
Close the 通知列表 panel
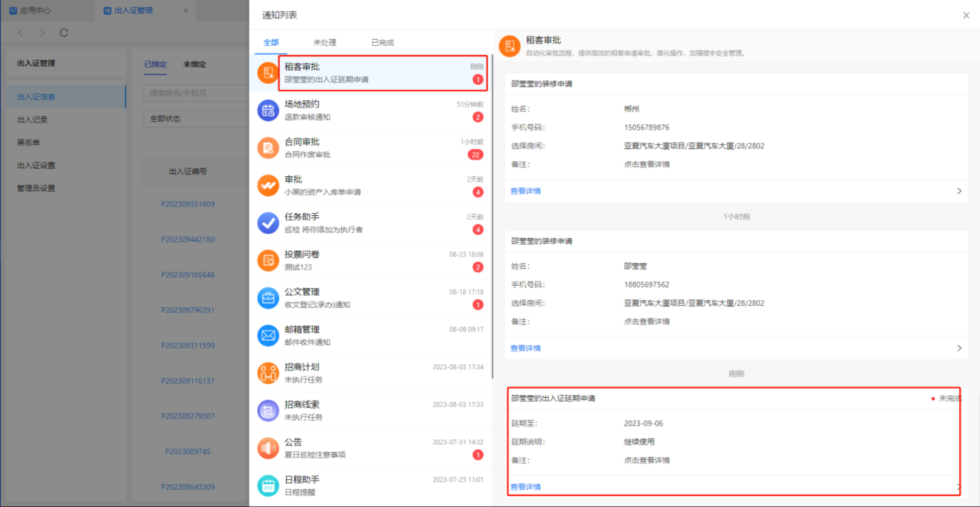click(x=966, y=15)
